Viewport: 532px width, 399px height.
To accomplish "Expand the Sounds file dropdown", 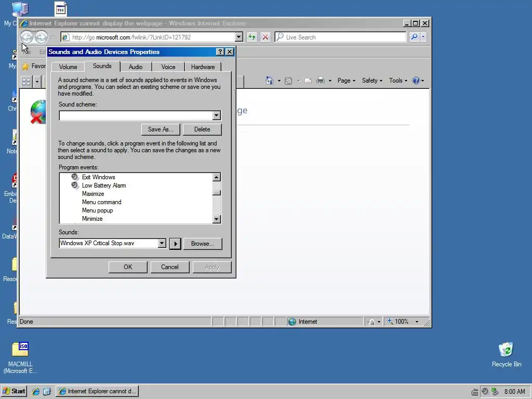I will click(162, 243).
